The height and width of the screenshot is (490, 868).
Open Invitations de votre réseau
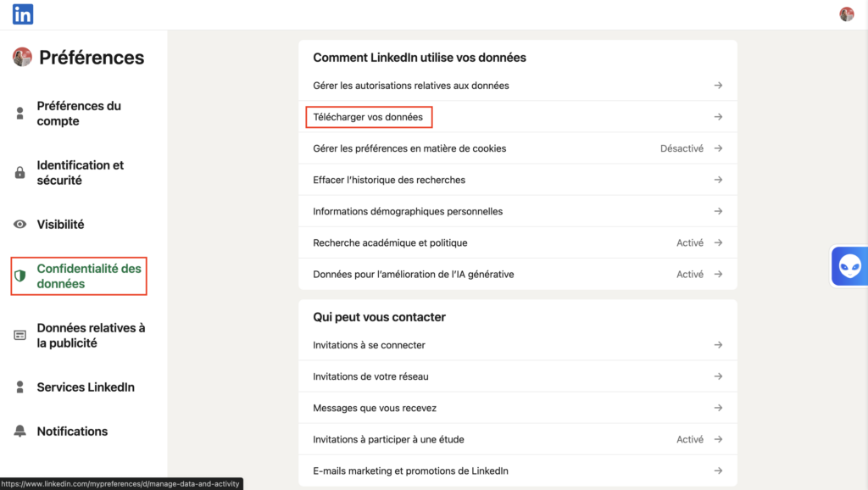(518, 376)
